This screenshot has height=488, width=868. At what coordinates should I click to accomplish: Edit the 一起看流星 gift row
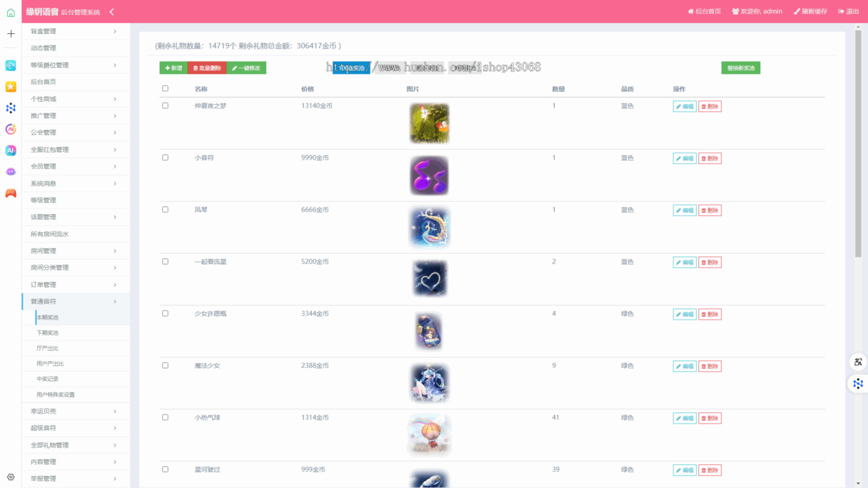[x=684, y=262]
